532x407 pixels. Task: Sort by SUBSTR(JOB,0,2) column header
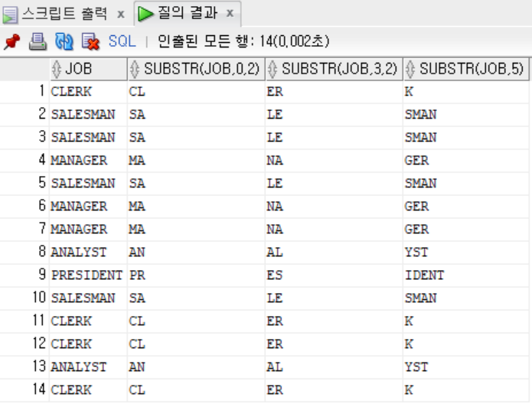[x=197, y=69]
